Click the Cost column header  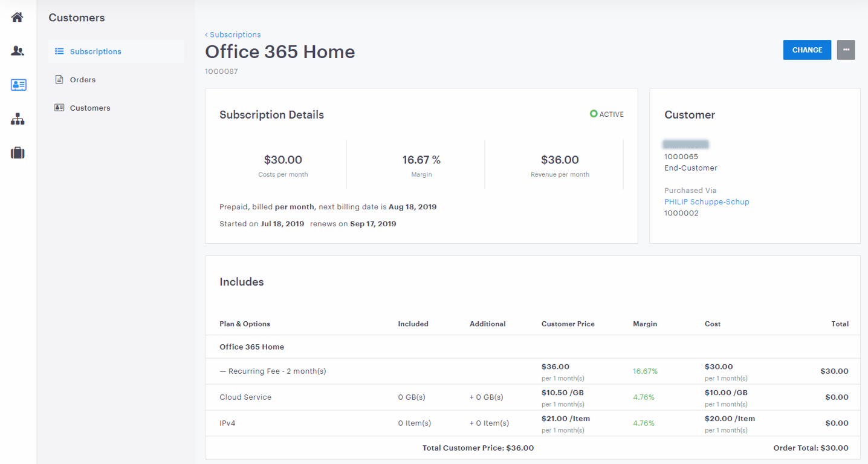click(712, 324)
